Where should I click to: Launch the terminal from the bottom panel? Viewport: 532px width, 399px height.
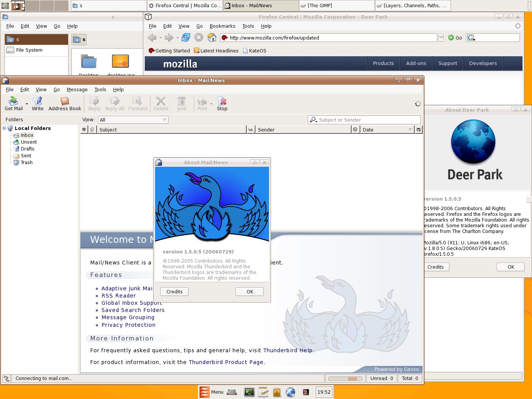249,392
